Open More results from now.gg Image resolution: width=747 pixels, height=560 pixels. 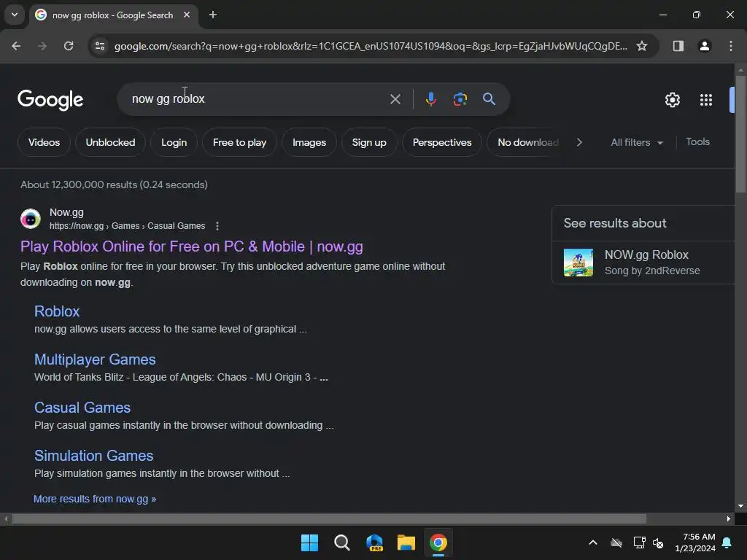(95, 499)
